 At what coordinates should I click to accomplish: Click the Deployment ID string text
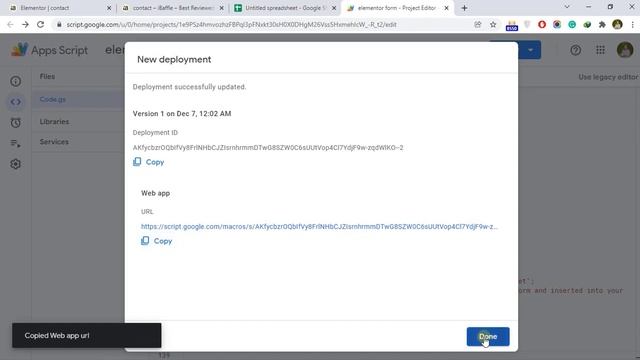tap(268, 147)
